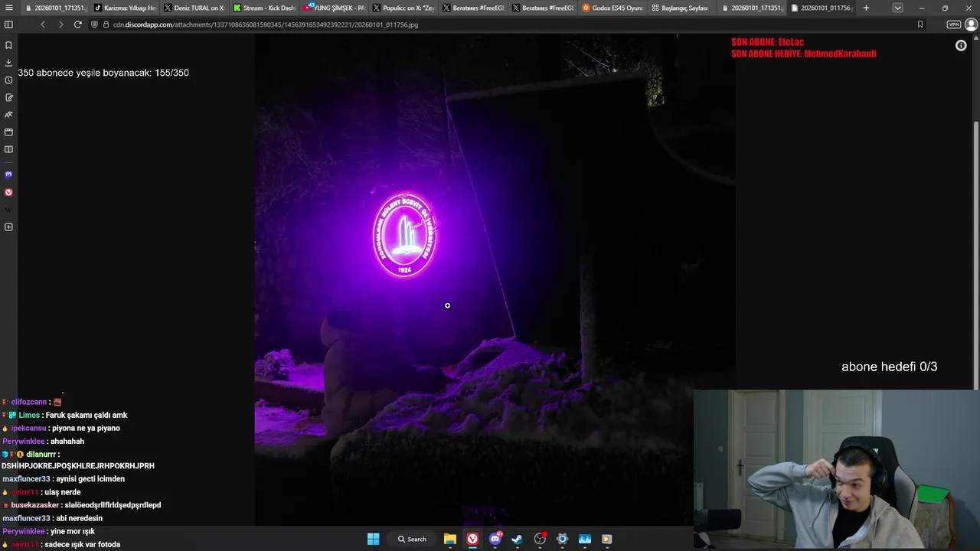This screenshot has width=980, height=551.
Task: Bookmark this page from address bar
Action: pos(920,24)
